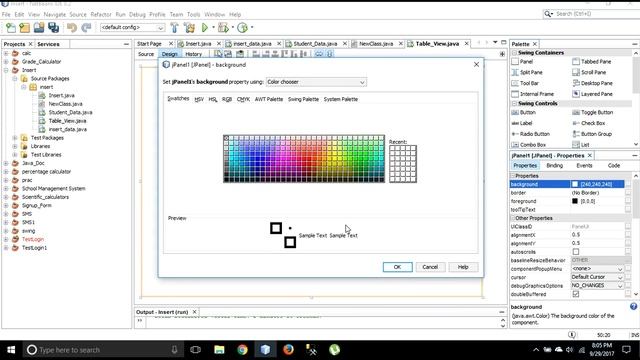
Task: Pick the Toggle Button palette component
Action: 592,112
